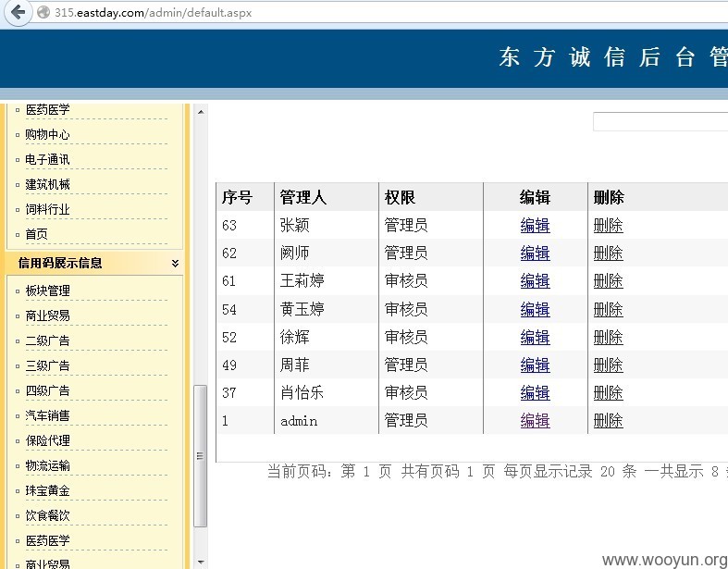Open 购物中心 in the sidebar
728x569 pixels.
(47, 135)
